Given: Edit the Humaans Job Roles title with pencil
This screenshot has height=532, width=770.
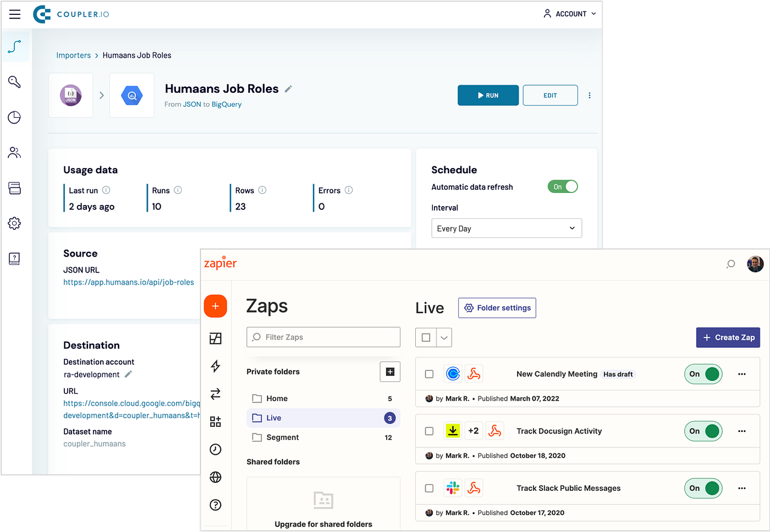Looking at the screenshot, I should [x=288, y=89].
